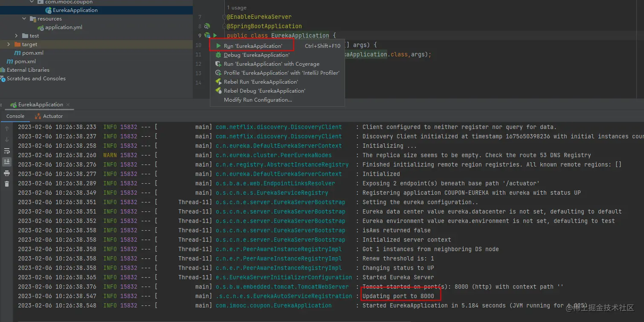Open application.yml in the project tree
The height and width of the screenshot is (322, 644).
point(64,27)
